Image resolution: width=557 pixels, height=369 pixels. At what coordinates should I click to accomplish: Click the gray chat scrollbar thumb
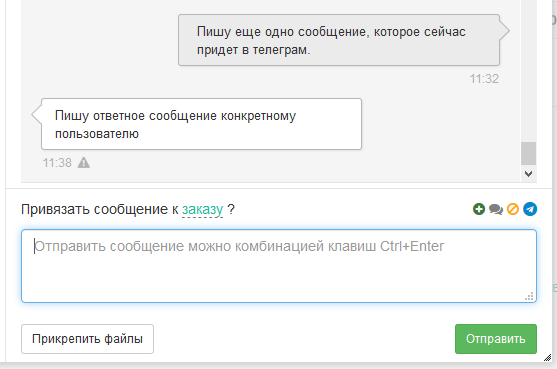529,153
